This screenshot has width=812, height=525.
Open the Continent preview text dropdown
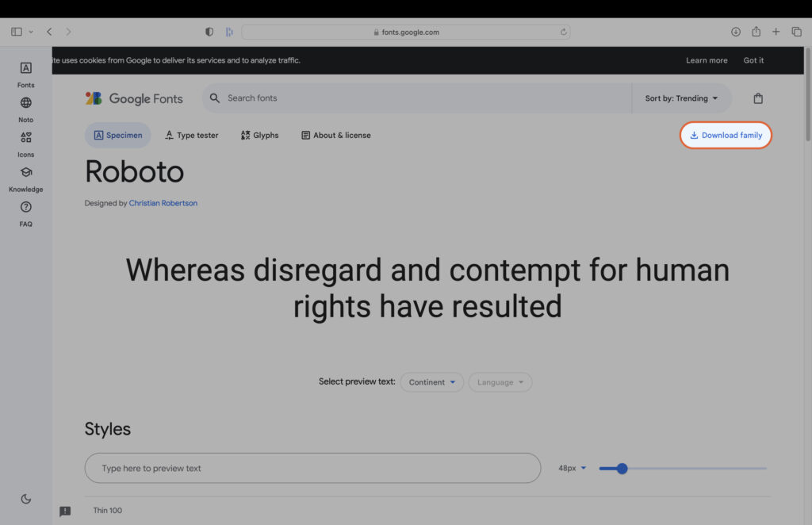tap(431, 381)
